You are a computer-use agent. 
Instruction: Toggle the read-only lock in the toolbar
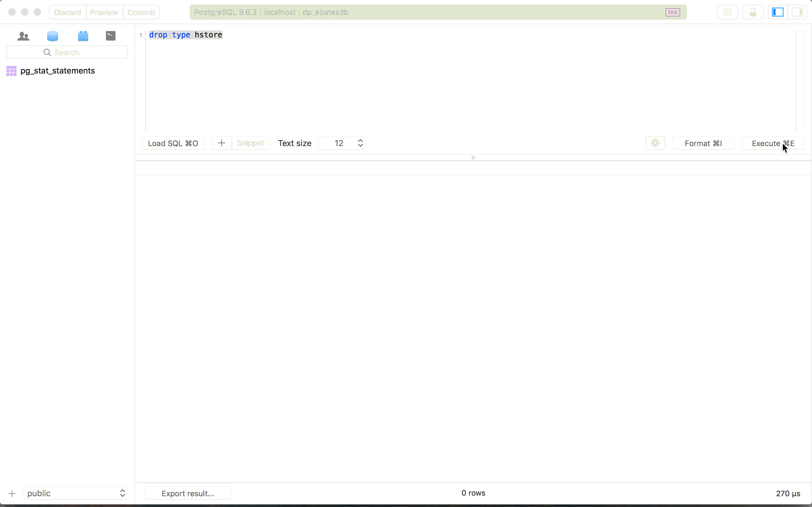753,12
